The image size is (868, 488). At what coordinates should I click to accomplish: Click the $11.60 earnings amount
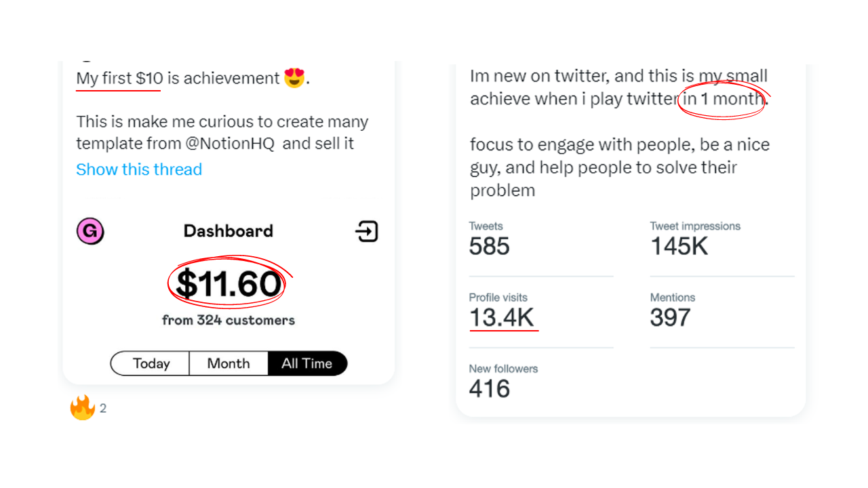[x=228, y=283]
